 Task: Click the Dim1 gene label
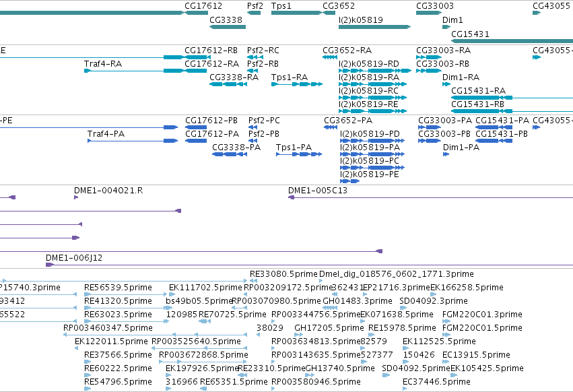coord(452,20)
